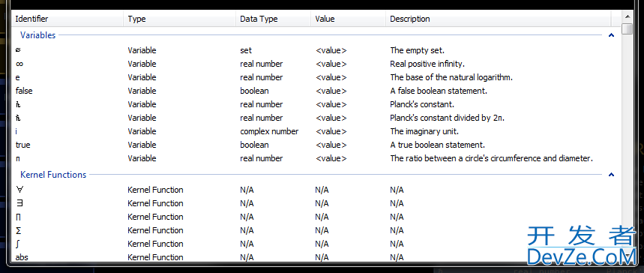Select the 'i' imaginary unit identifier
644x273 pixels.
tap(16, 131)
